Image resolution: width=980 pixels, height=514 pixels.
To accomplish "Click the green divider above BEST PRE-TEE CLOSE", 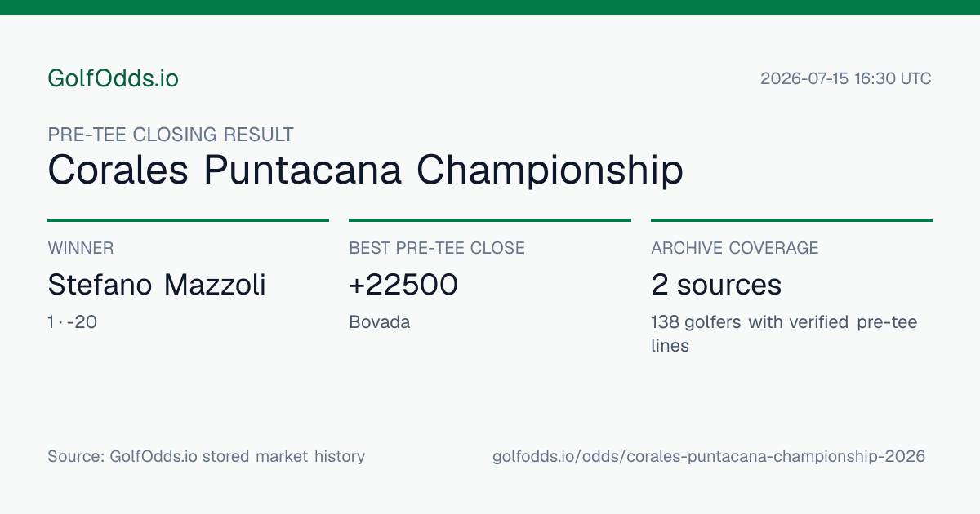I will tap(490, 220).
